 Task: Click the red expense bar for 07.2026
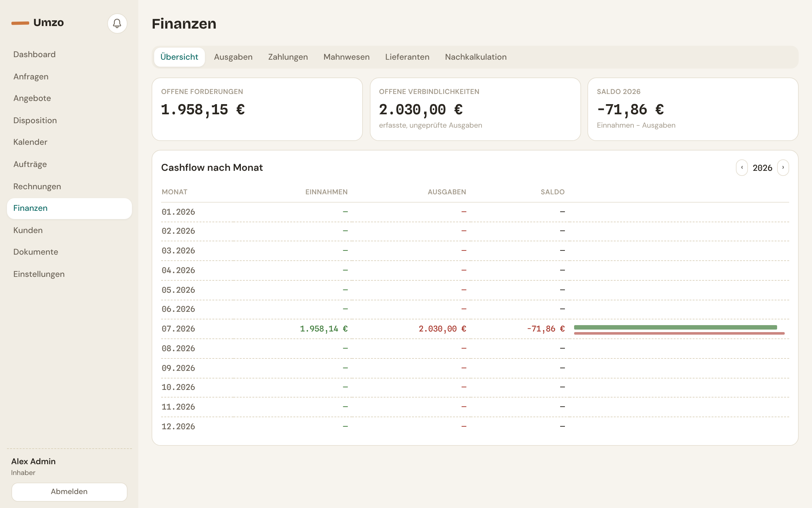(x=679, y=333)
